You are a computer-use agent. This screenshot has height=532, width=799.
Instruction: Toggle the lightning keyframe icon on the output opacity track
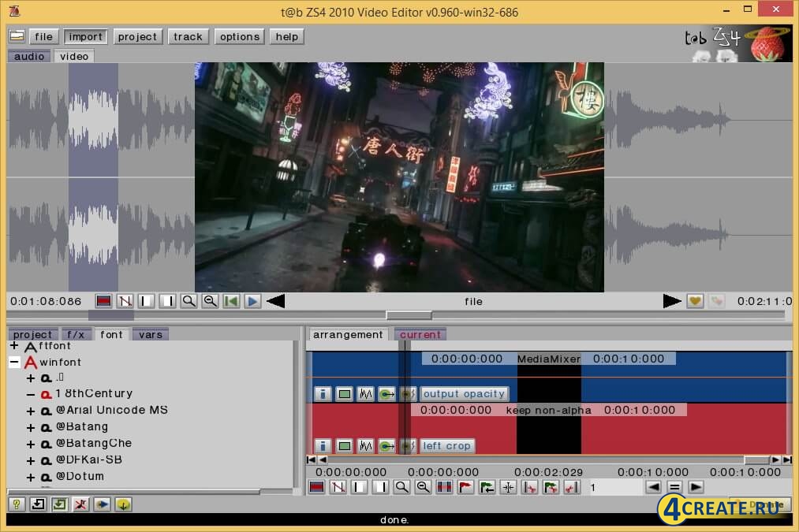tap(408, 393)
